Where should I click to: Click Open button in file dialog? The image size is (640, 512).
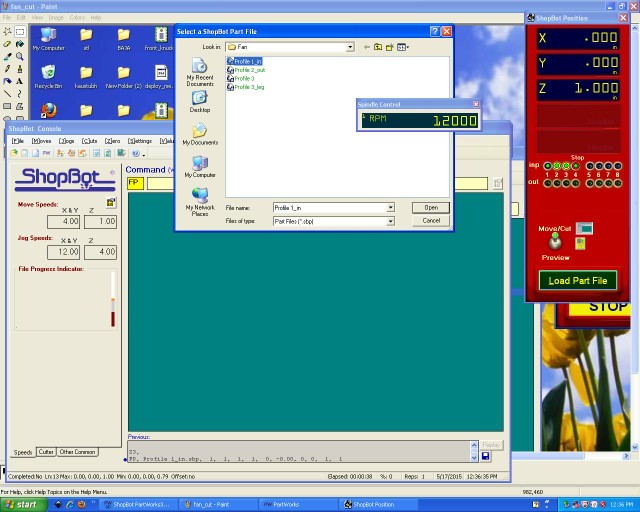[431, 207]
